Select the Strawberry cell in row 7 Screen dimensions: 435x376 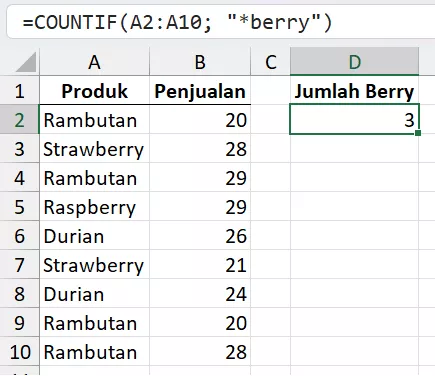click(x=94, y=265)
